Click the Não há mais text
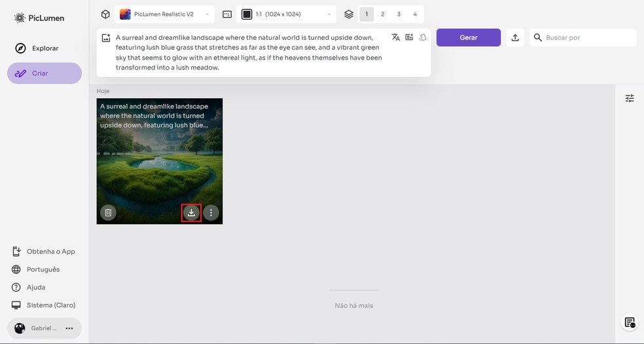Screen dimensions: 644x344 click(x=353, y=305)
